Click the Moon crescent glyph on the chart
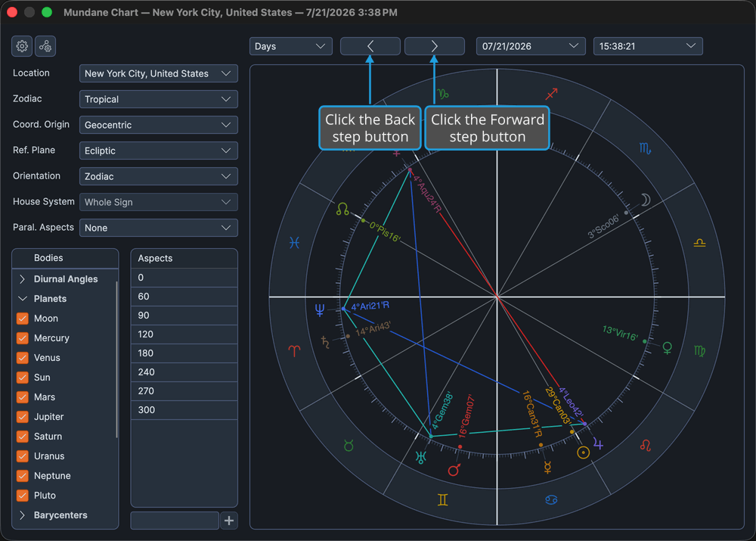The width and height of the screenshot is (756, 541). tap(646, 199)
